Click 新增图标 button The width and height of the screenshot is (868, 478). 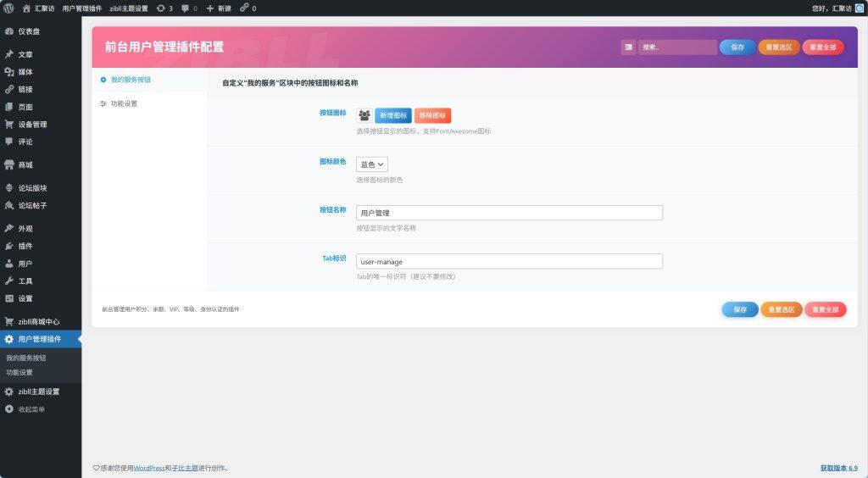393,115
